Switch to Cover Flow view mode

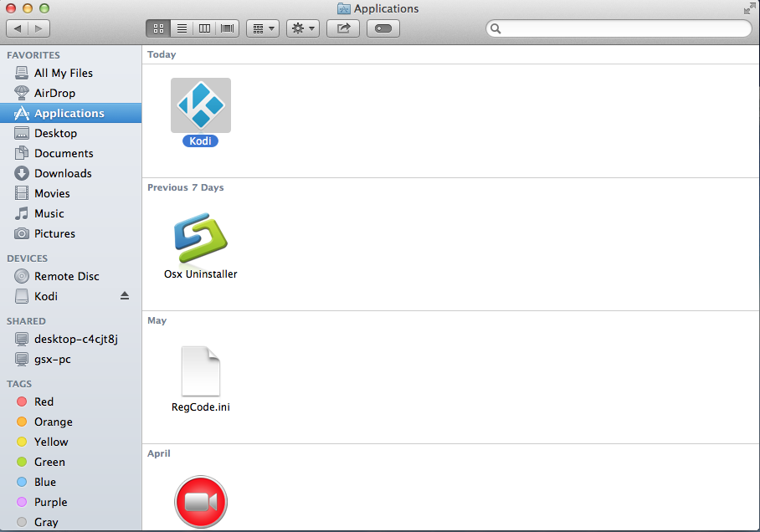(x=227, y=28)
